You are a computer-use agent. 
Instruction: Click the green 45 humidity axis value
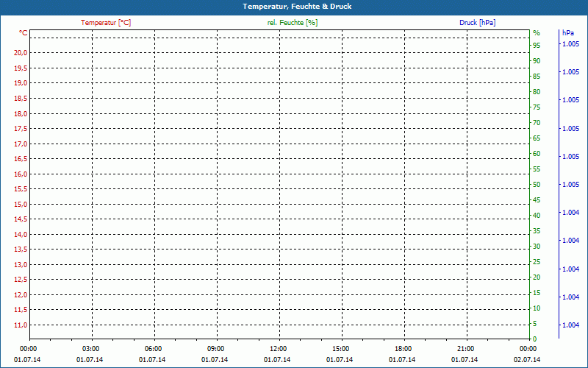tap(537, 200)
